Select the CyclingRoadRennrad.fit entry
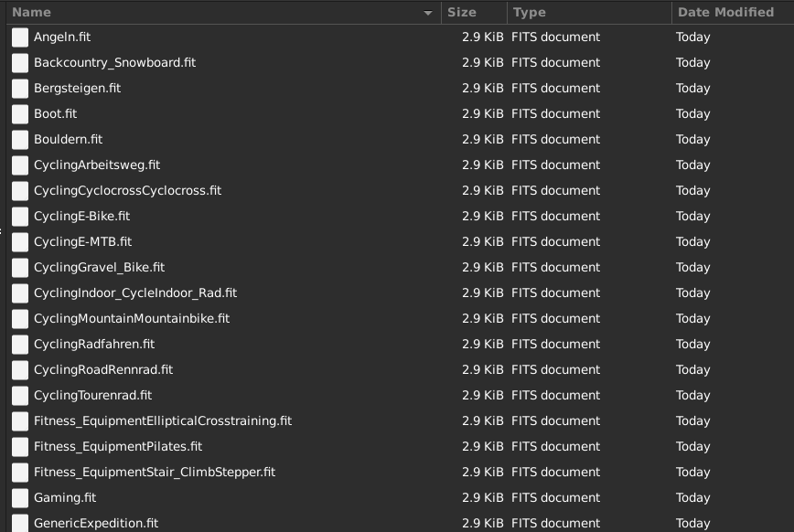Screen dimensions: 794x532 pos(103,370)
